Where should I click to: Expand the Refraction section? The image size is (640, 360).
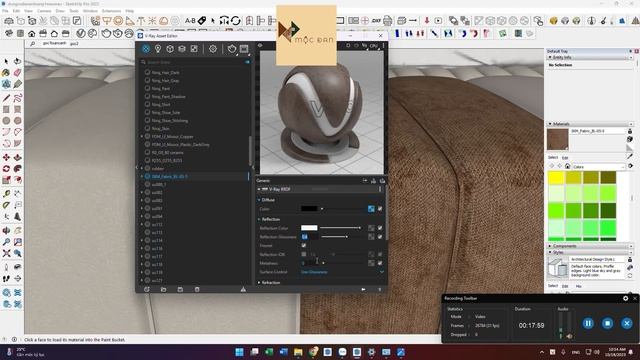pos(259,282)
